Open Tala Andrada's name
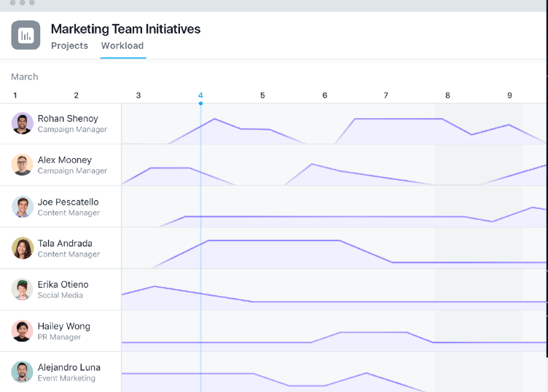 point(65,243)
